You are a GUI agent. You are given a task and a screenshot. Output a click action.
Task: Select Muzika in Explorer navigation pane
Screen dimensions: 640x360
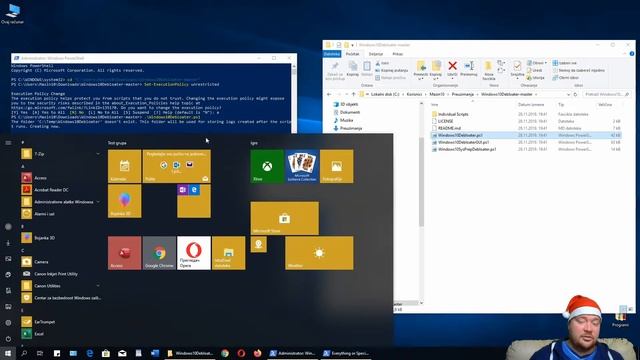point(343,120)
